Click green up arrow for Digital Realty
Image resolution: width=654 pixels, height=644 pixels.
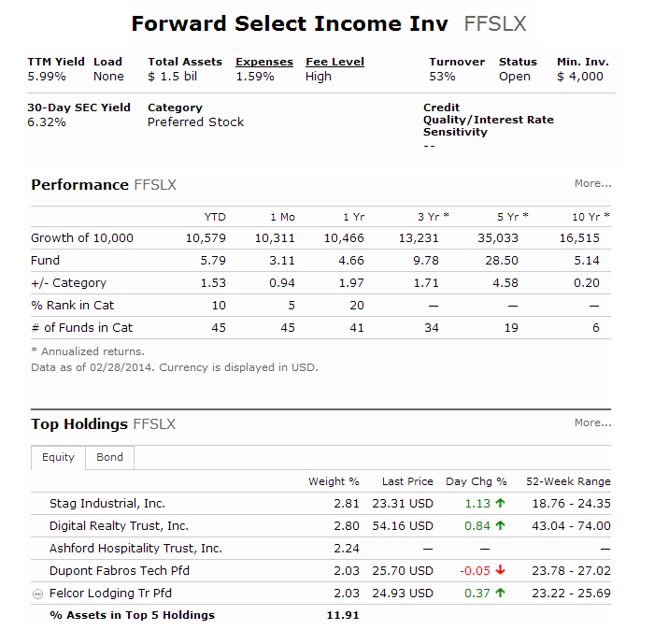pyautogui.click(x=501, y=525)
